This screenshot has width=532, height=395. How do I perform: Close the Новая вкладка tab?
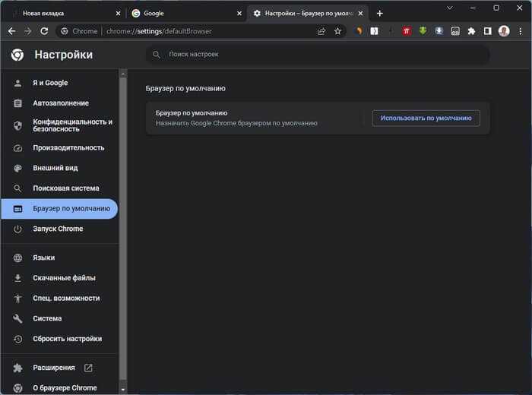[118, 13]
